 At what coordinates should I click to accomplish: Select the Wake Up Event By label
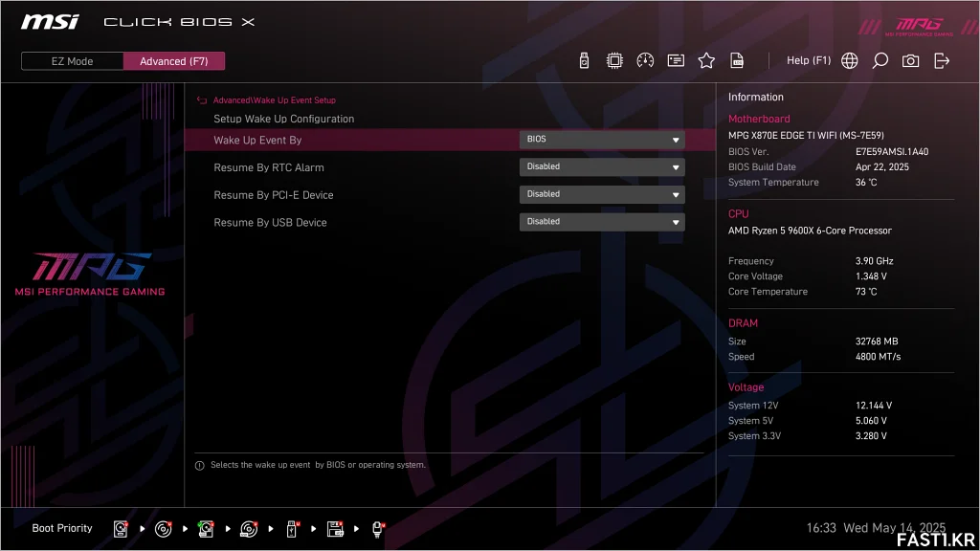[x=257, y=140]
